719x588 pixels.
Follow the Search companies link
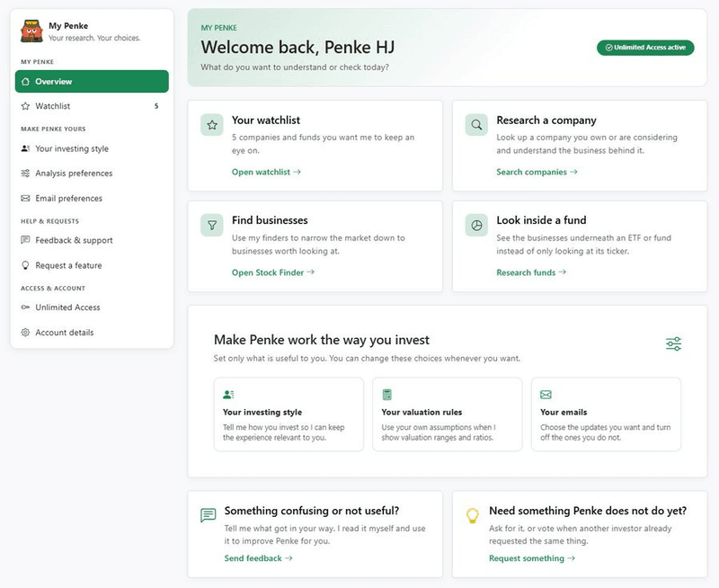(x=537, y=172)
